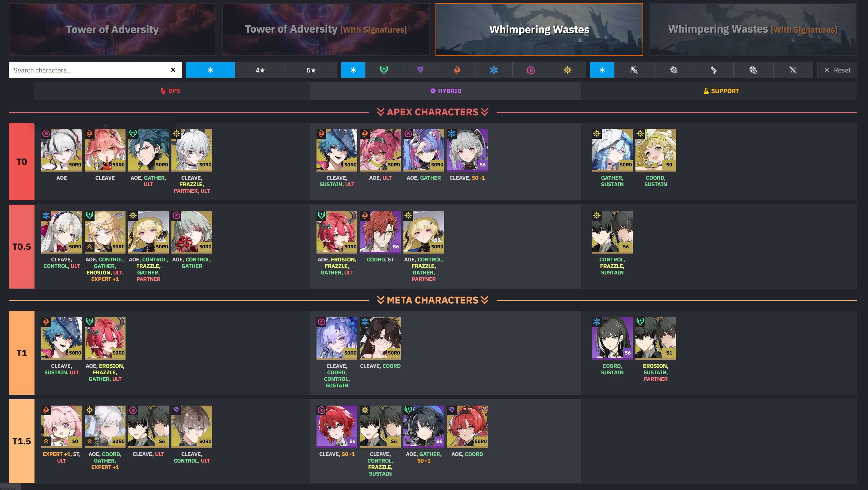868x490 pixels.
Task: Collapse the META CHARACTERS section header
Action: click(x=433, y=300)
